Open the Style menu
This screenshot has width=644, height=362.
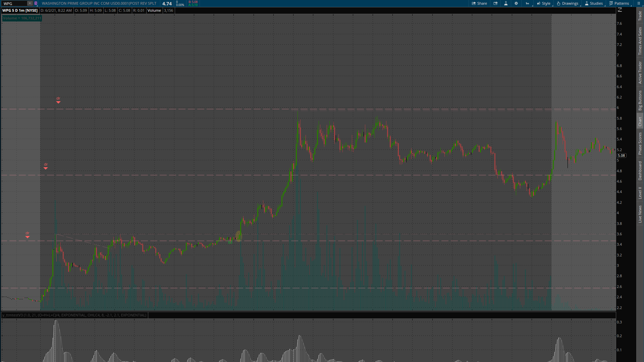[x=544, y=3]
